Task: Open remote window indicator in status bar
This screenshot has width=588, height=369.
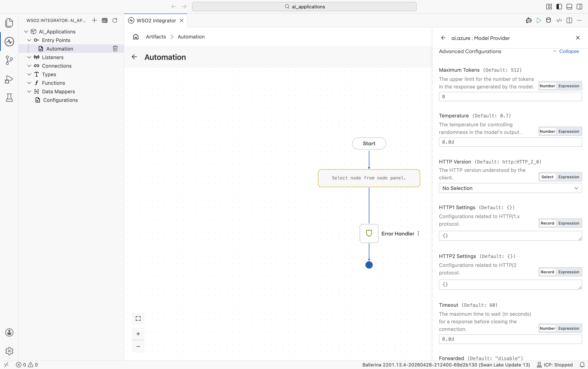Action: [6, 365]
